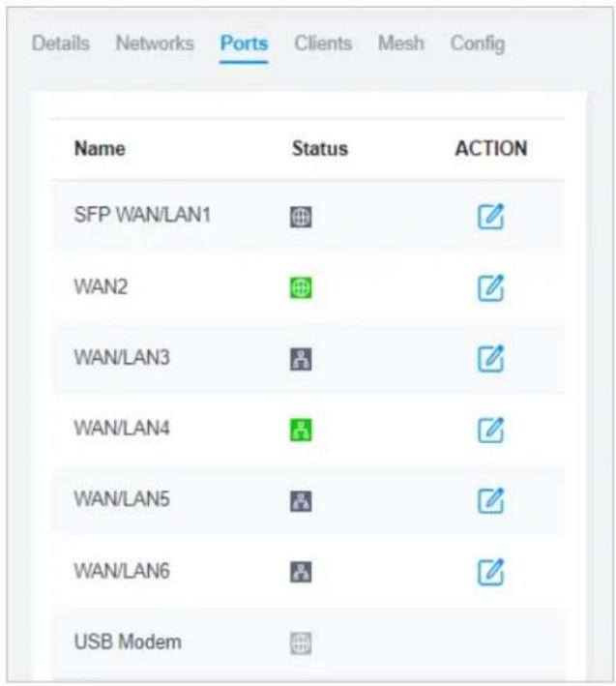This screenshot has height=686, width=616.
Task: Open edit action for WAN/LAN3
Action: coord(490,359)
